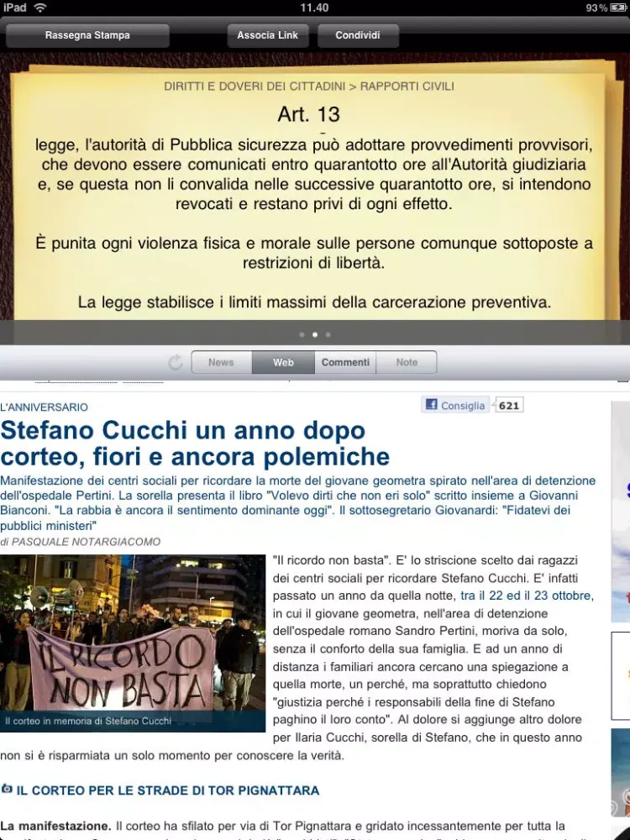
Task: Click photo caption 'Il corteo in memoria di Stefano Cucchi'
Action: pyautogui.click(x=88, y=721)
